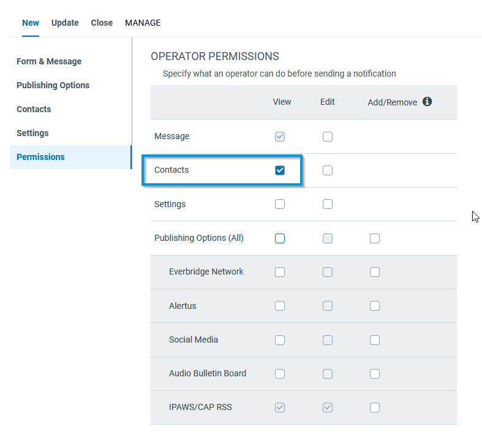Check the Settings View checkbox
The height and width of the screenshot is (448, 482).
(x=280, y=204)
